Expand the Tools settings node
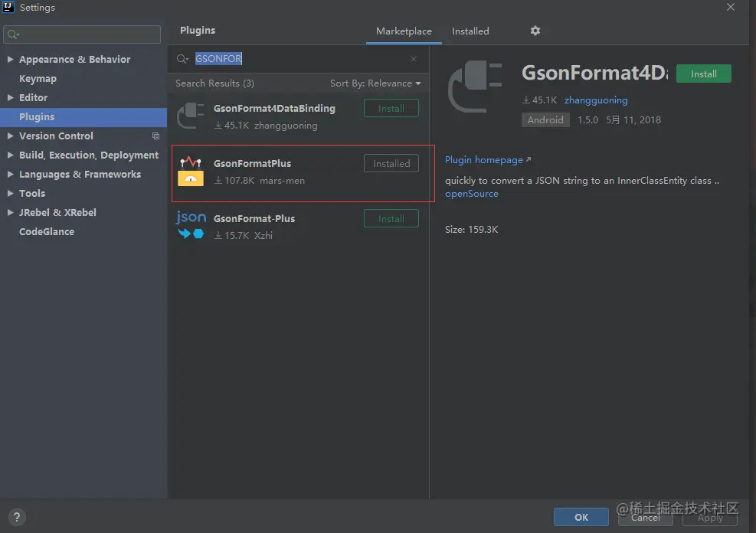 10,193
